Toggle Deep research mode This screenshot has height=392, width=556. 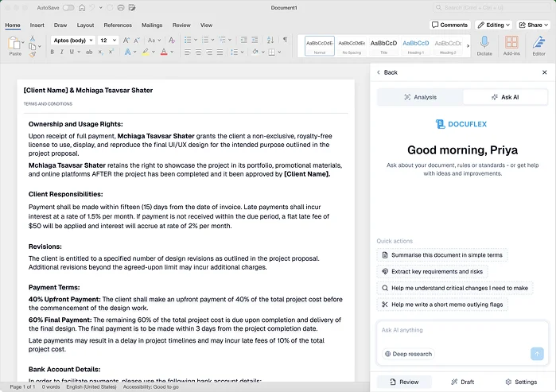(408, 354)
